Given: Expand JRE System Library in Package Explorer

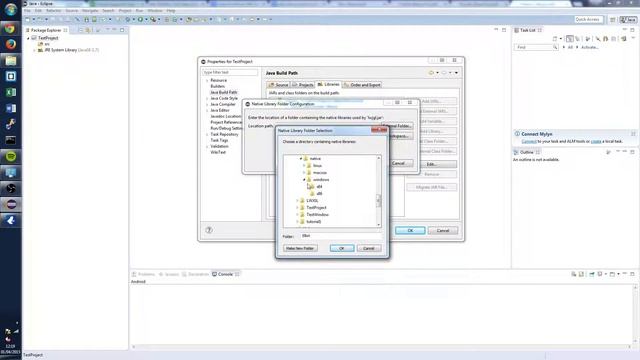Looking at the screenshot, I should click(x=34, y=50).
